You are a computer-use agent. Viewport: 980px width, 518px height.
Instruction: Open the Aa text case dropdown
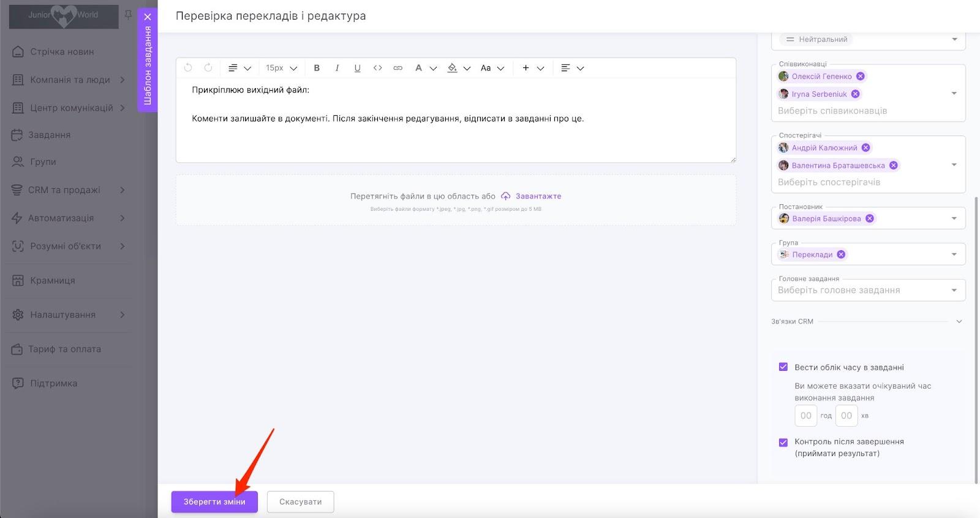click(492, 68)
